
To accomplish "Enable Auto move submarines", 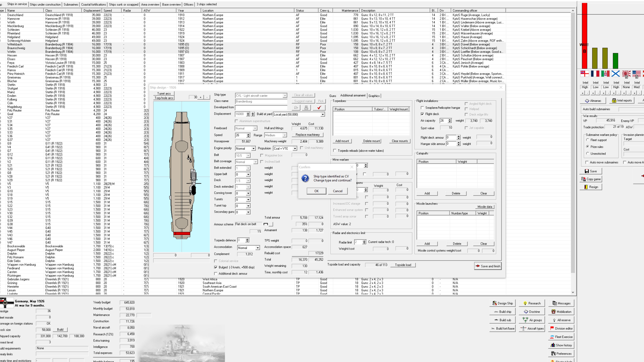I will tap(587, 162).
